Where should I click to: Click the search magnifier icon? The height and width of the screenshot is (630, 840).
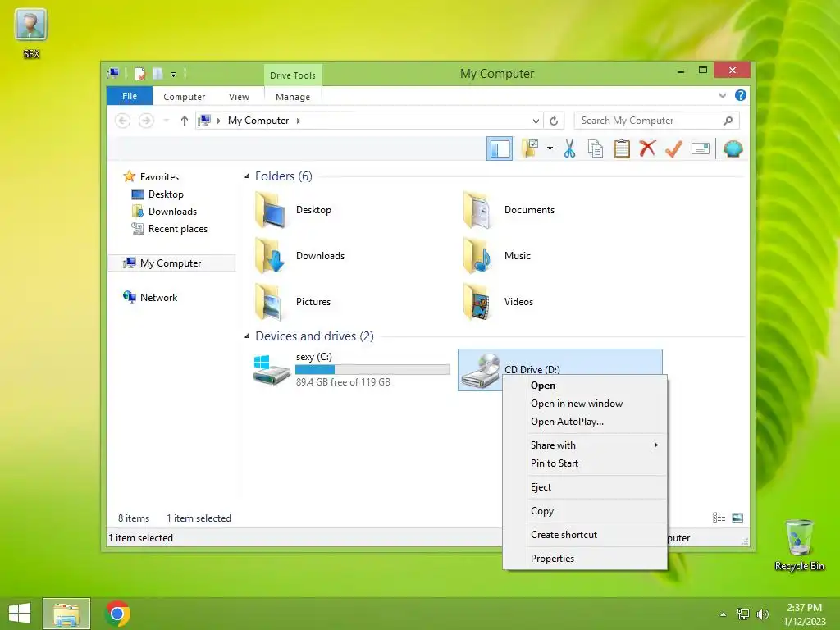click(728, 121)
